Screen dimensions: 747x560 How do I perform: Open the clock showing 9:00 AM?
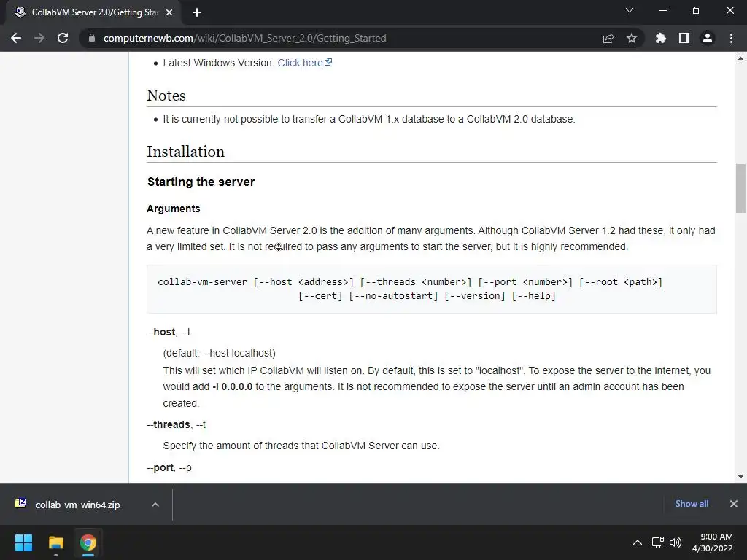pos(713,542)
